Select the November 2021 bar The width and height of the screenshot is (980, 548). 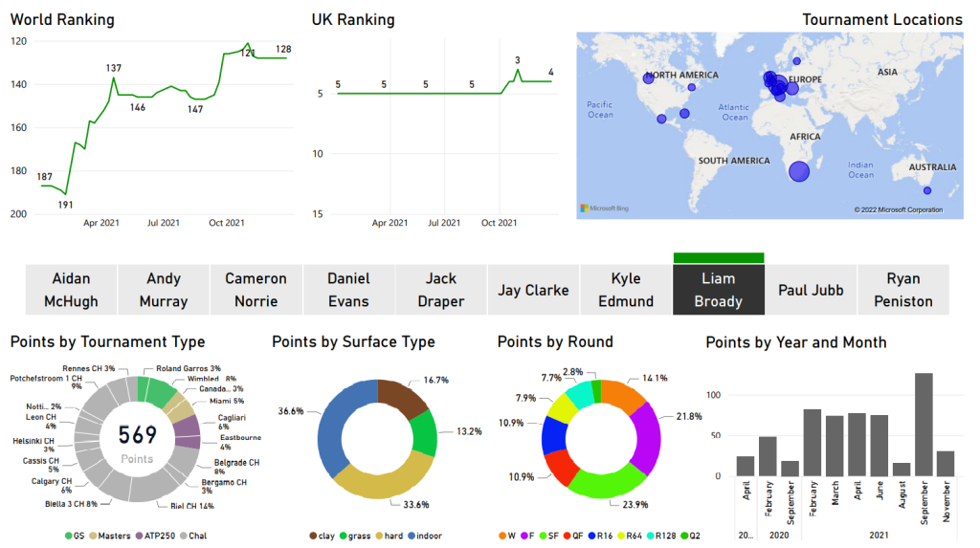(945, 464)
